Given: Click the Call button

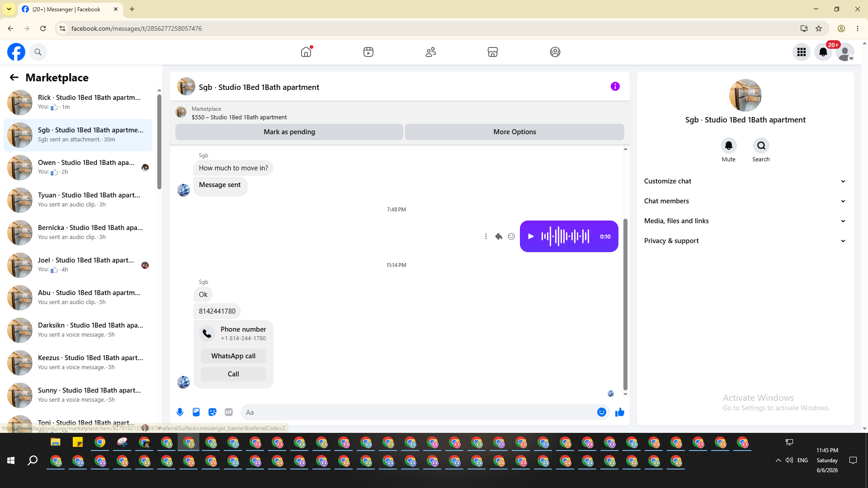Looking at the screenshot, I should [x=233, y=374].
